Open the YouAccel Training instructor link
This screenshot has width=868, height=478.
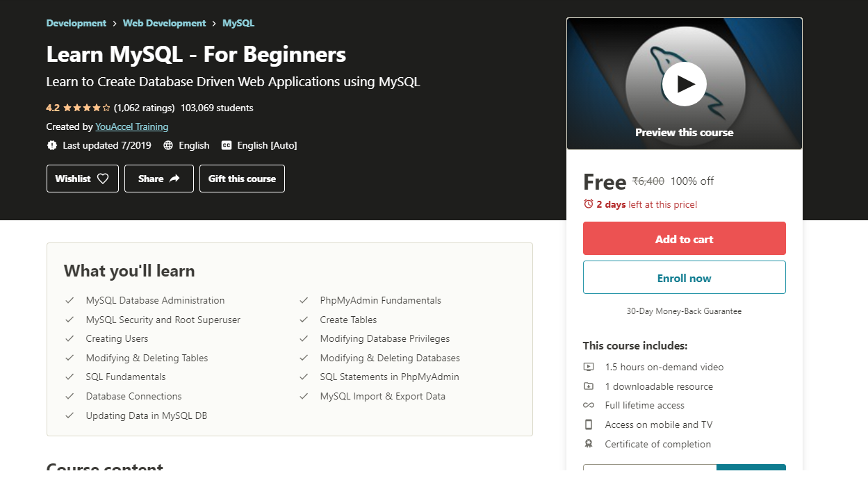(131, 126)
